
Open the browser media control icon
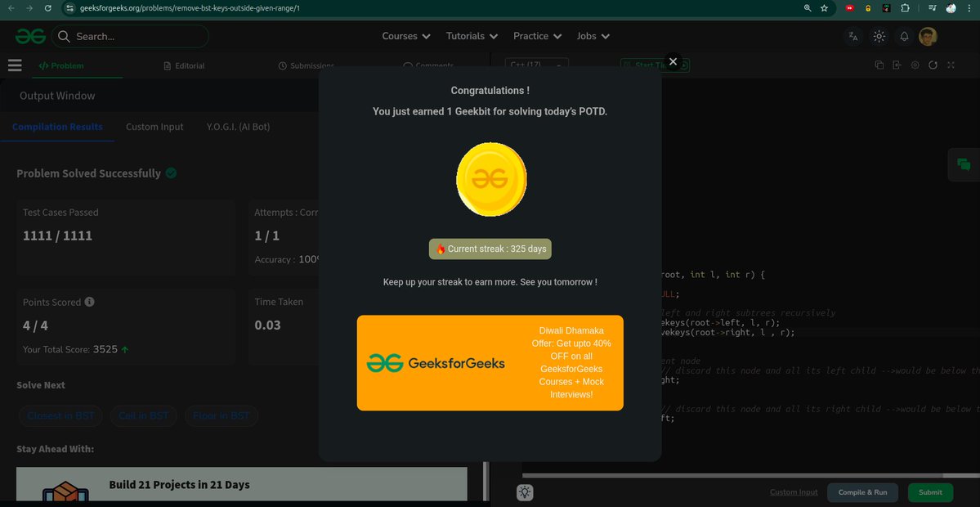[933, 8]
